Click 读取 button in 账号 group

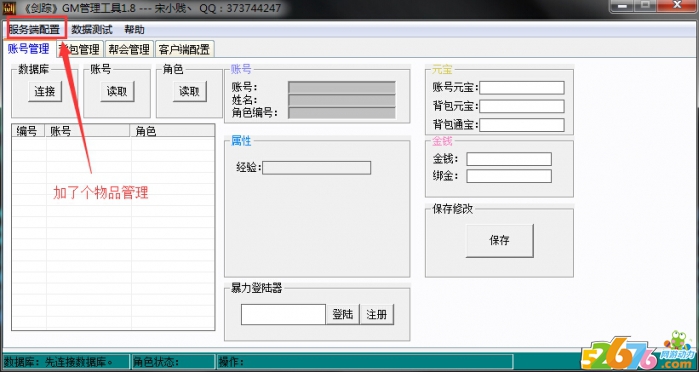coord(117,91)
